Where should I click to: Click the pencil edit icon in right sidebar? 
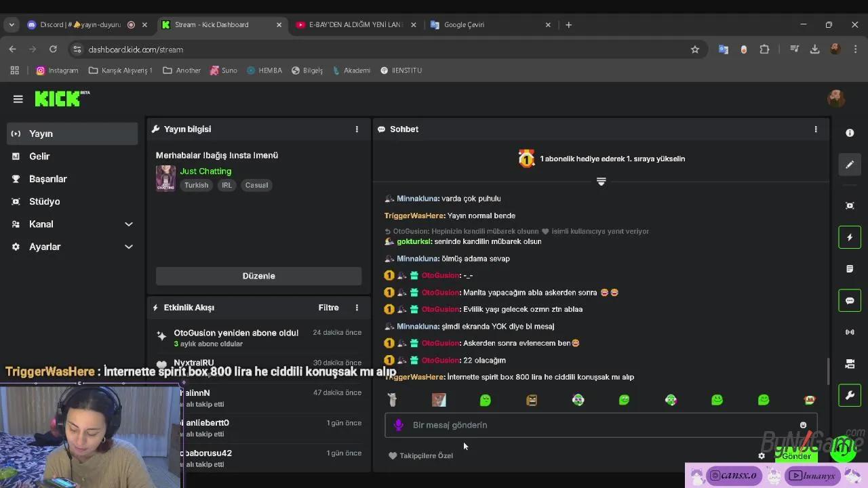coord(850,165)
